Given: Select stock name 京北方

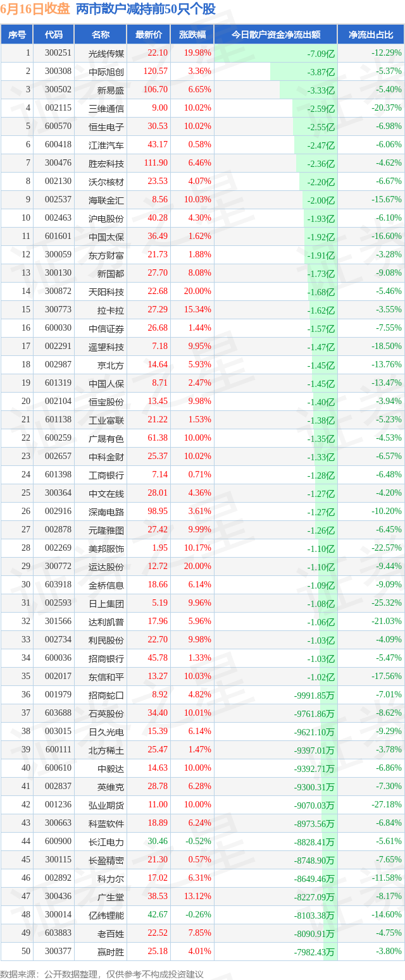Looking at the screenshot, I should point(111,365).
